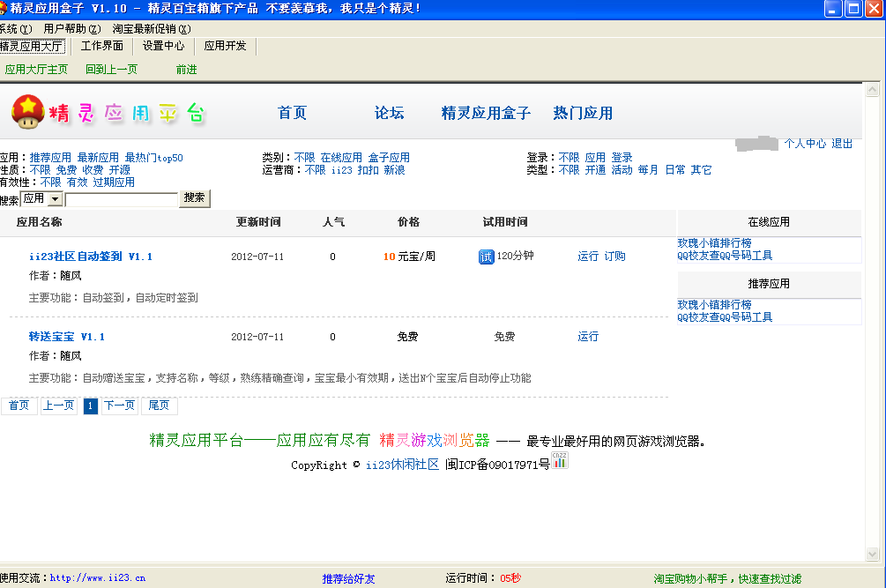Select ii23 operator filter
Viewport: 886px width, 588px height.
pyautogui.click(x=341, y=170)
